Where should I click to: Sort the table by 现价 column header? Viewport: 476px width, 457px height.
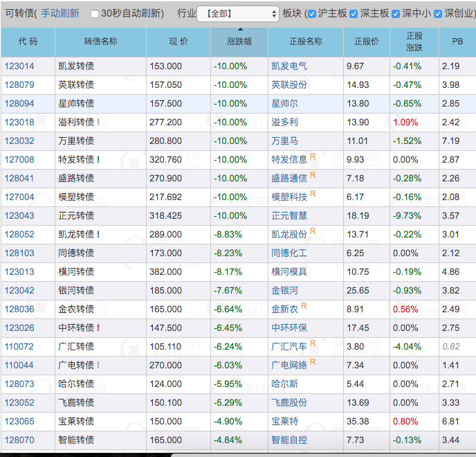pyautogui.click(x=178, y=42)
